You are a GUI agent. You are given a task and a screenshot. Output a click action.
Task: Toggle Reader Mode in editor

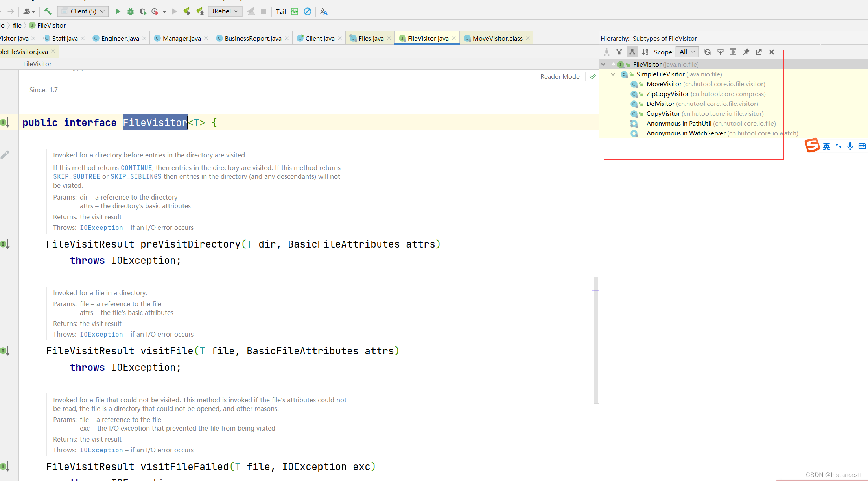(560, 76)
